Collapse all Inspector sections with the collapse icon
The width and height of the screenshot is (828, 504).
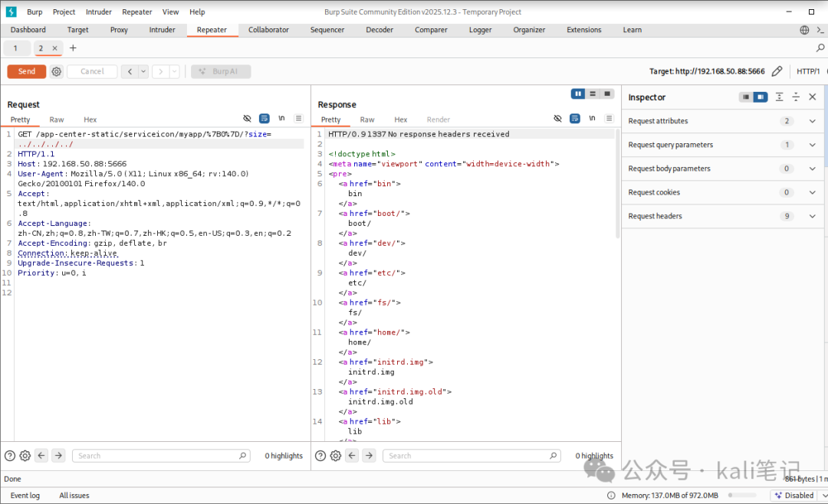click(795, 97)
